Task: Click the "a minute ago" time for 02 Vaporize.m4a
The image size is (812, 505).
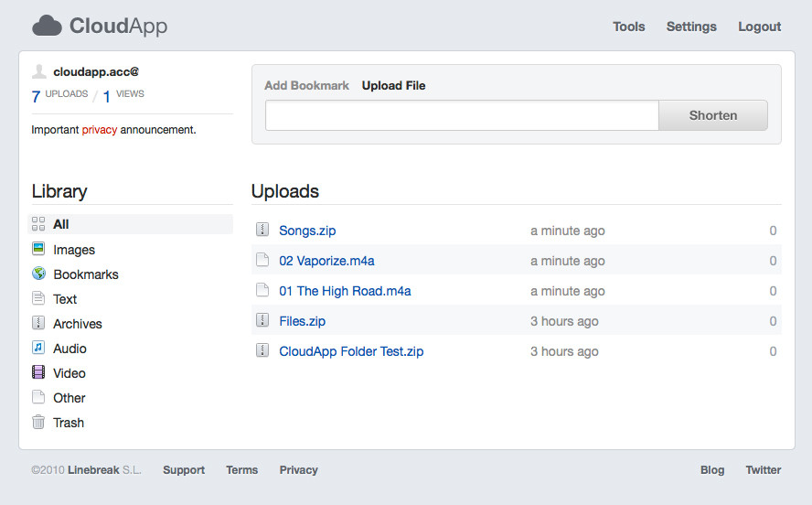Action: coord(567,261)
